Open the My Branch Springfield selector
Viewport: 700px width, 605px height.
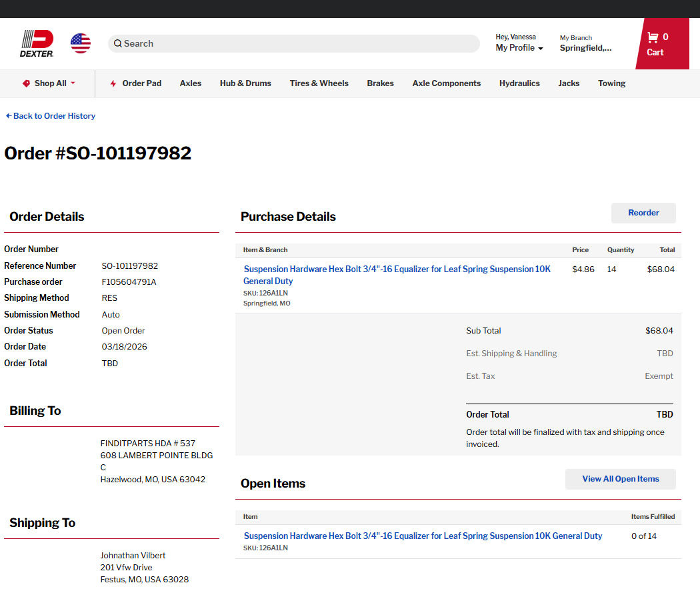(x=585, y=43)
